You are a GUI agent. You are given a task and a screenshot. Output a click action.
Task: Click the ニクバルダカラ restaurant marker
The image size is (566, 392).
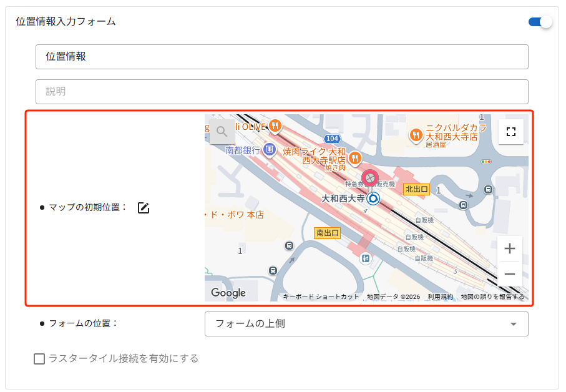click(416, 135)
